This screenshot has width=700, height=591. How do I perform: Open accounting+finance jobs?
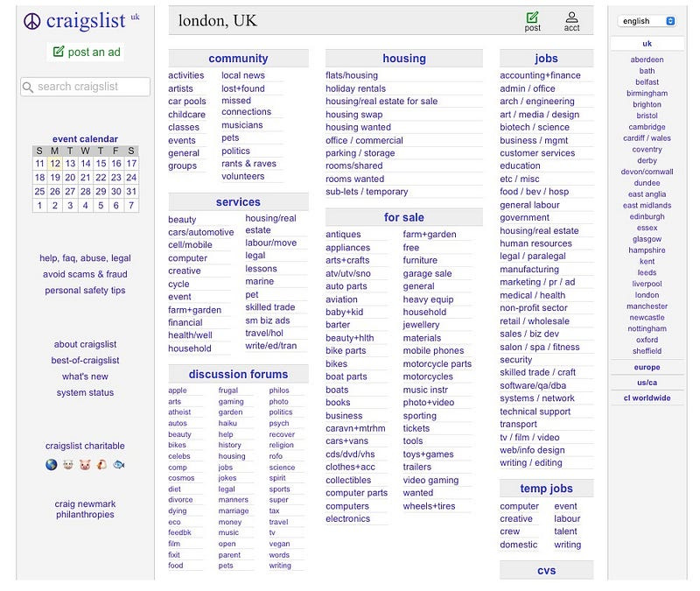coord(540,75)
